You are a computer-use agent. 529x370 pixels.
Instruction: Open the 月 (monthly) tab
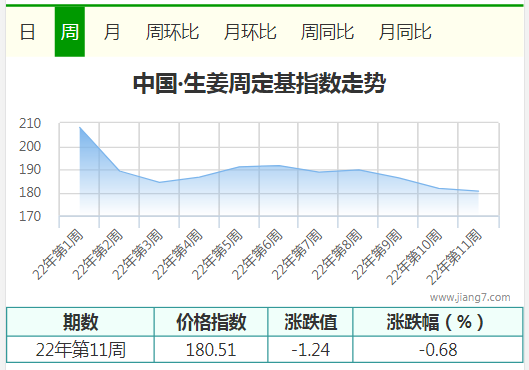tap(112, 32)
